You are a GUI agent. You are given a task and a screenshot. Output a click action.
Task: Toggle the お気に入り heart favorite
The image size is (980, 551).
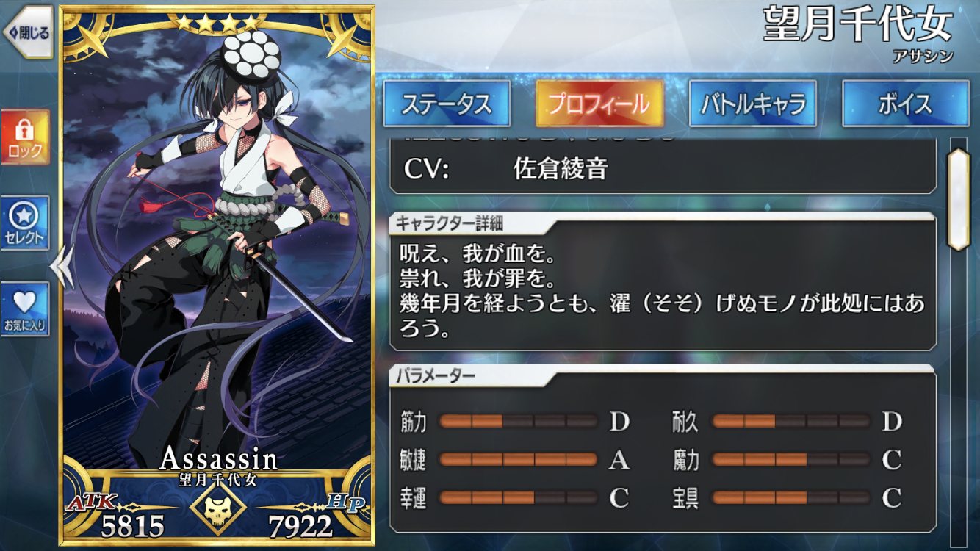[25, 309]
